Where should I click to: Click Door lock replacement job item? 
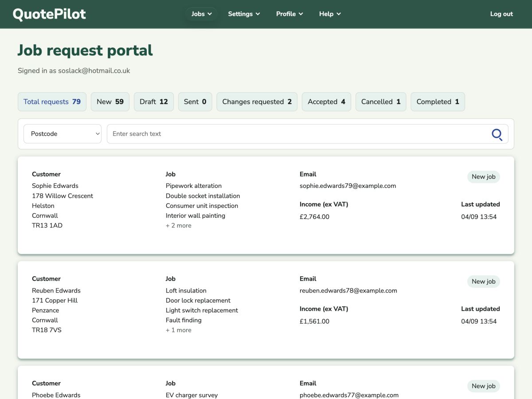tap(198, 301)
